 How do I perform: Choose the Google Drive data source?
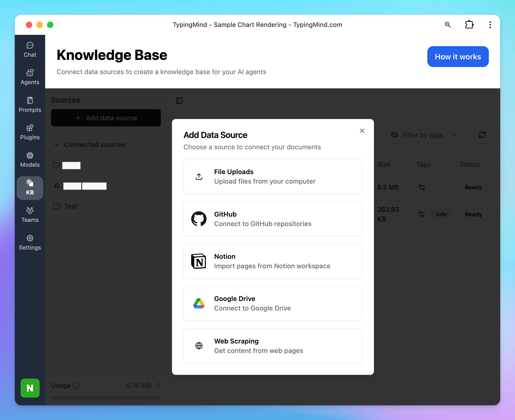pyautogui.click(x=273, y=303)
